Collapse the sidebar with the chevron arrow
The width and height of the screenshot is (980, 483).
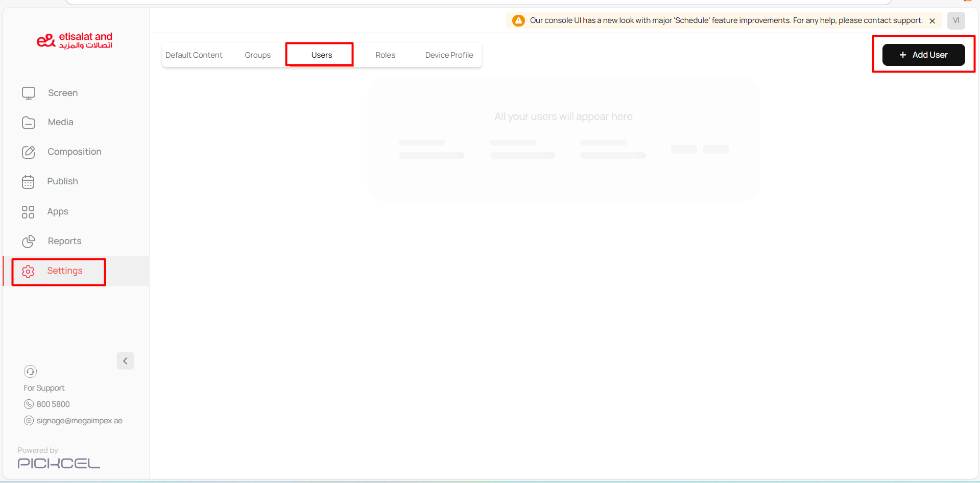coord(125,361)
